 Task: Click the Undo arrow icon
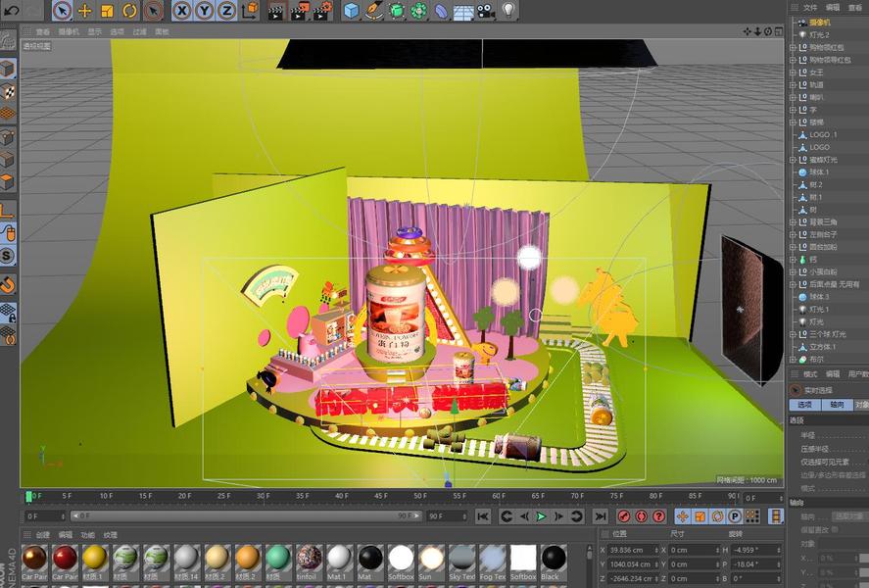(x=11, y=10)
